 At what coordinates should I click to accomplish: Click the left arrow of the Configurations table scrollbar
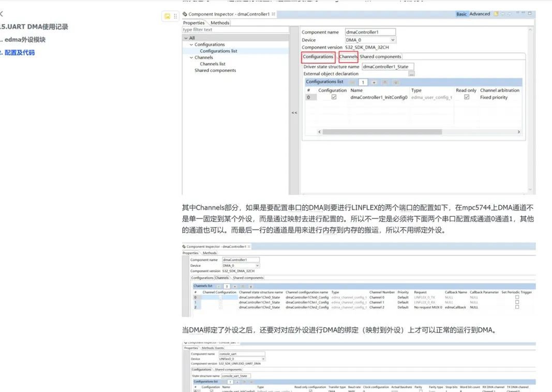pyautogui.click(x=319, y=132)
